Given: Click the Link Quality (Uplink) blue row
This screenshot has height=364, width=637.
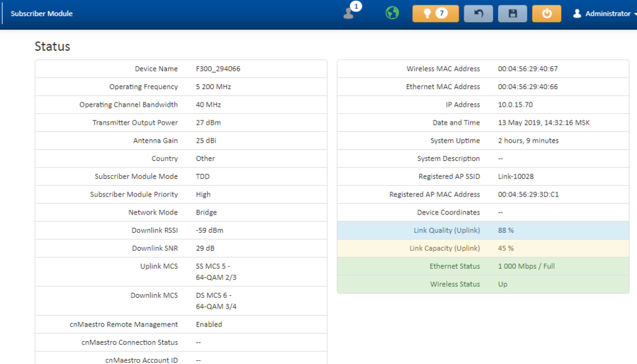Looking at the screenshot, I should [x=482, y=230].
